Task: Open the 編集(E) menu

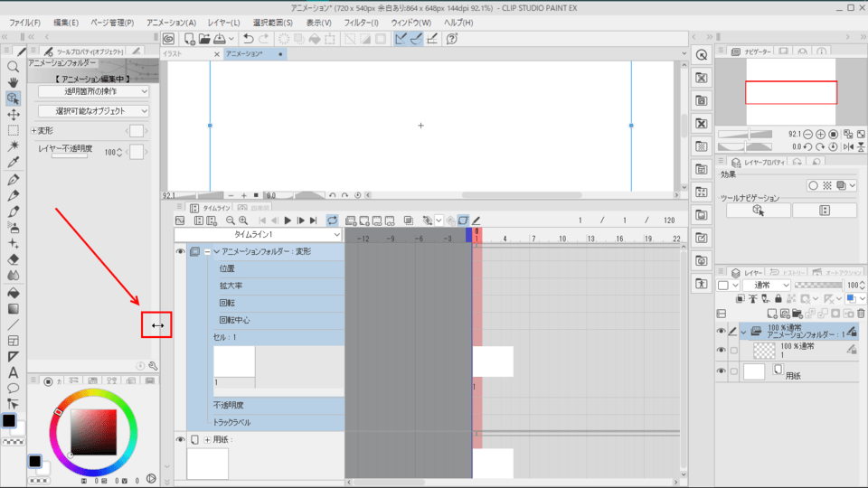Action: tap(66, 23)
